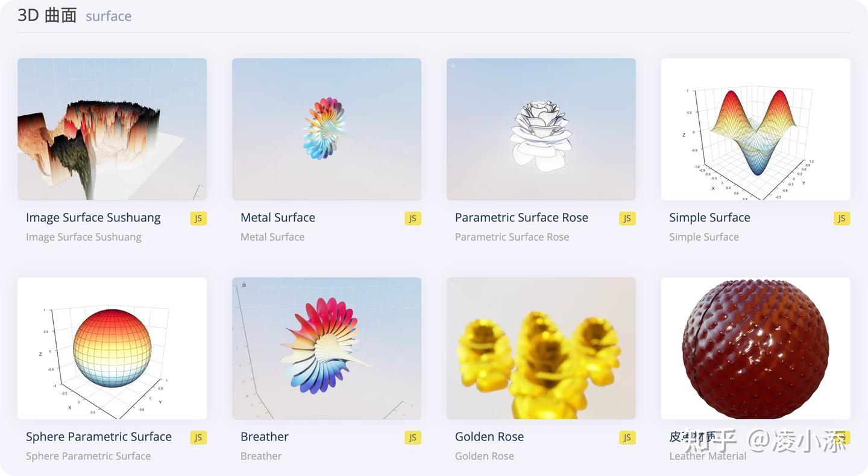This screenshot has height=476, width=868.
Task: Click the Sphere Parametric Surface title
Action: click(x=99, y=437)
